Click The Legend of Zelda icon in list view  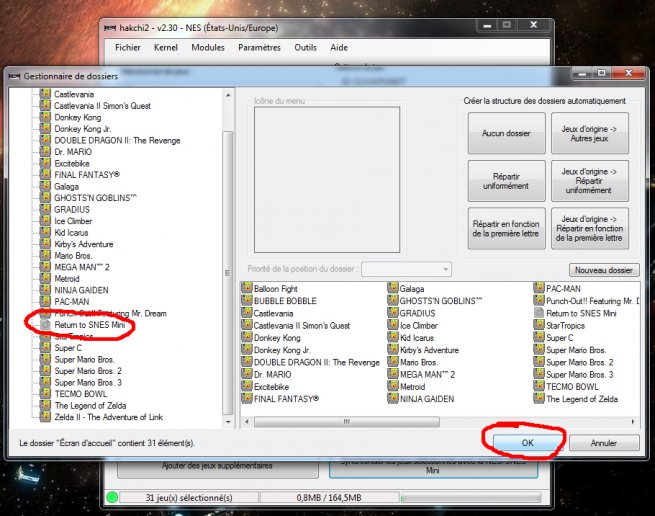[539, 398]
